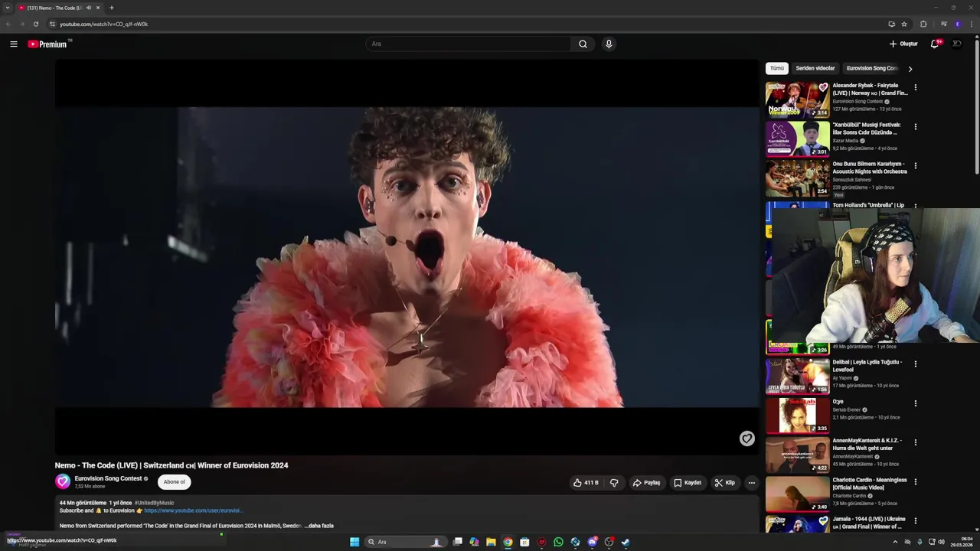
Task: Click the #UnitedByMusic hashtag
Action: tap(154, 503)
